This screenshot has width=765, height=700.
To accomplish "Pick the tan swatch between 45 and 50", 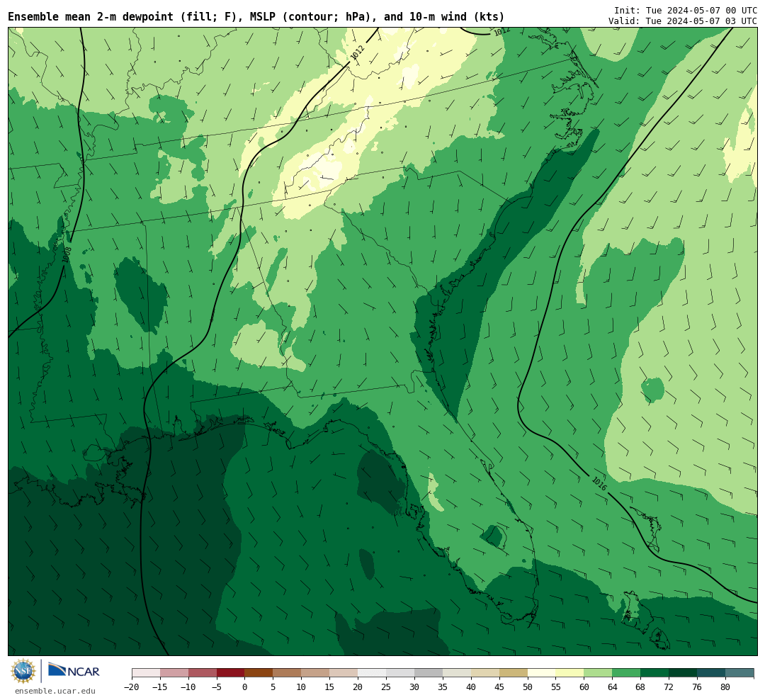I will (514, 673).
